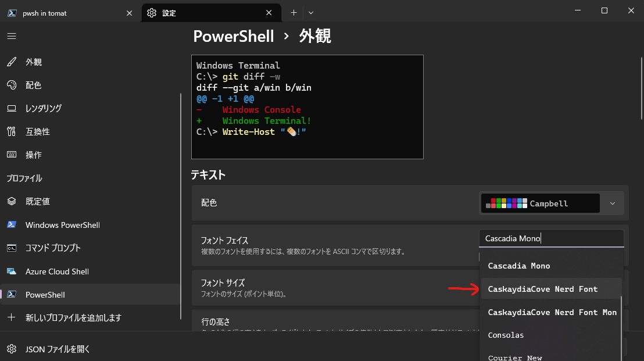The height and width of the screenshot is (361, 644).
Task: Click the gear icon beside JSON file
Action: click(12, 349)
